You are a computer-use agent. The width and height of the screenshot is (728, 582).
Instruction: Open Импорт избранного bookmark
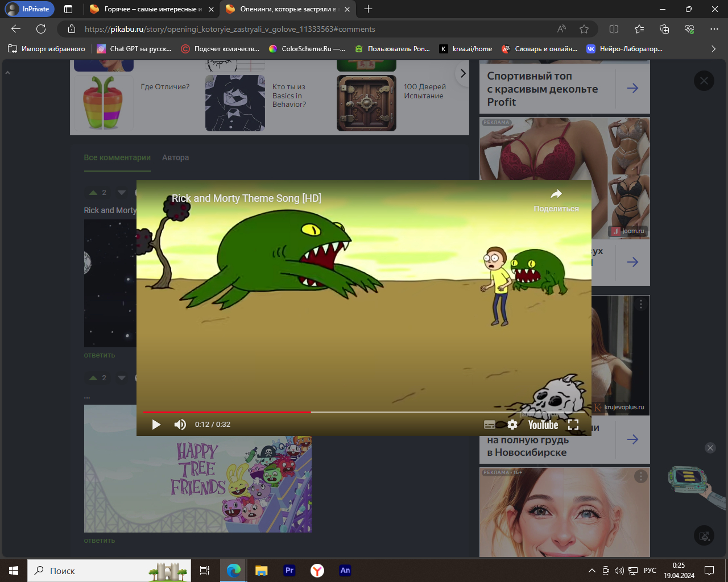point(47,49)
